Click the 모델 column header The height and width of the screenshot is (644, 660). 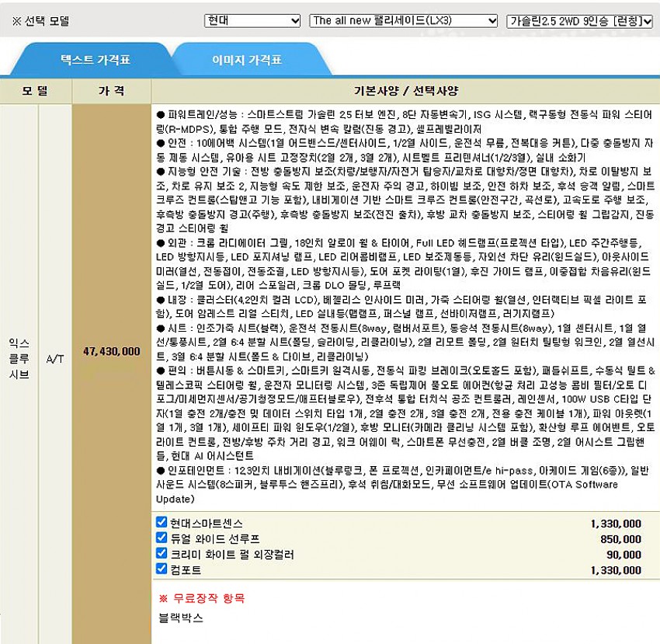tap(36, 91)
